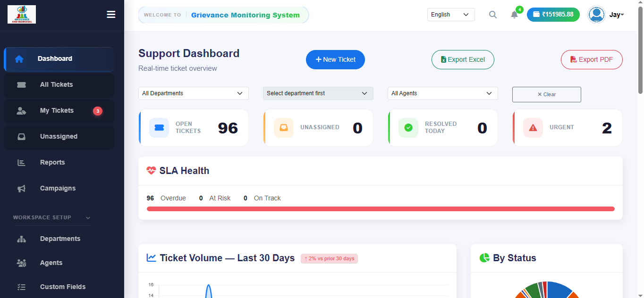Open the All Departments dropdown
The height and width of the screenshot is (298, 644).
[x=194, y=93]
